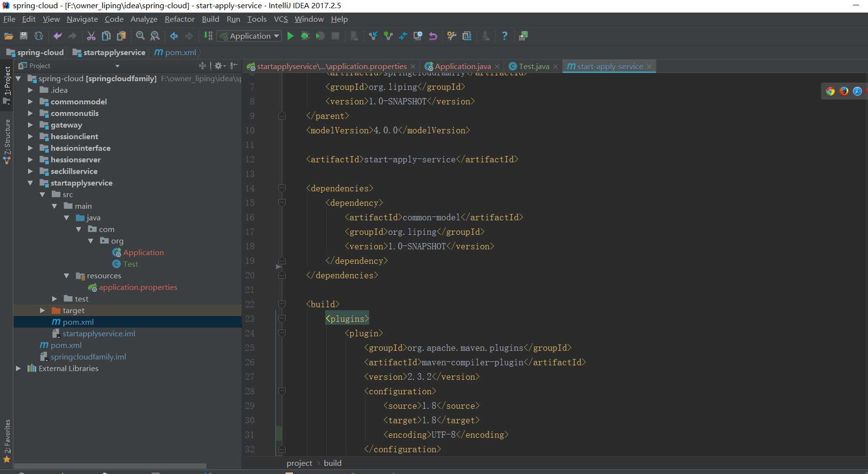Click the Show History clock icon
Image resolution: width=868 pixels, height=474 pixels.
pyautogui.click(x=418, y=36)
